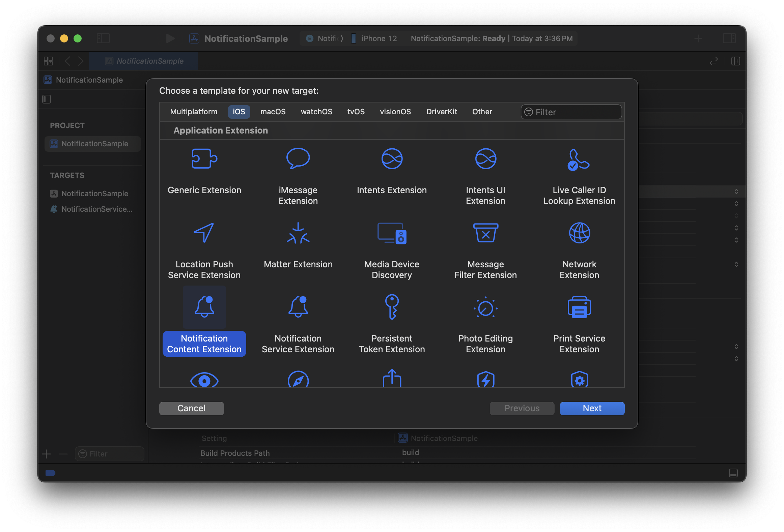Pick the Persistent Token Extension key icon
784x532 pixels.
coord(392,307)
